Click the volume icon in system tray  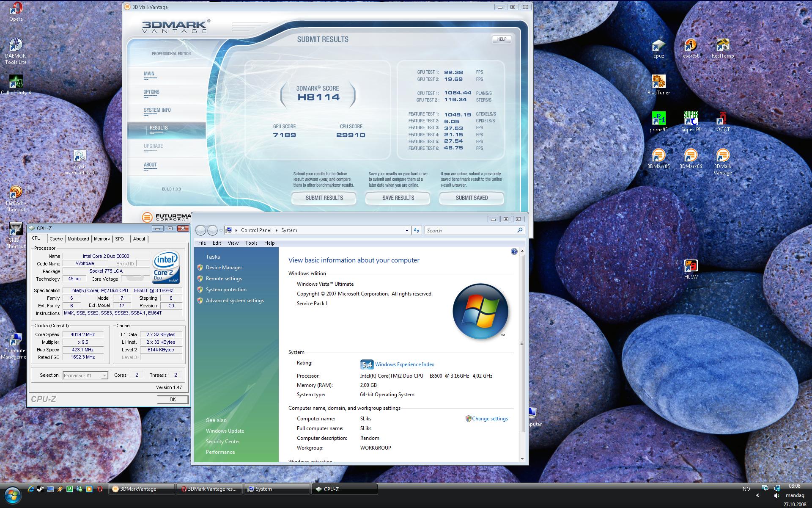777,495
